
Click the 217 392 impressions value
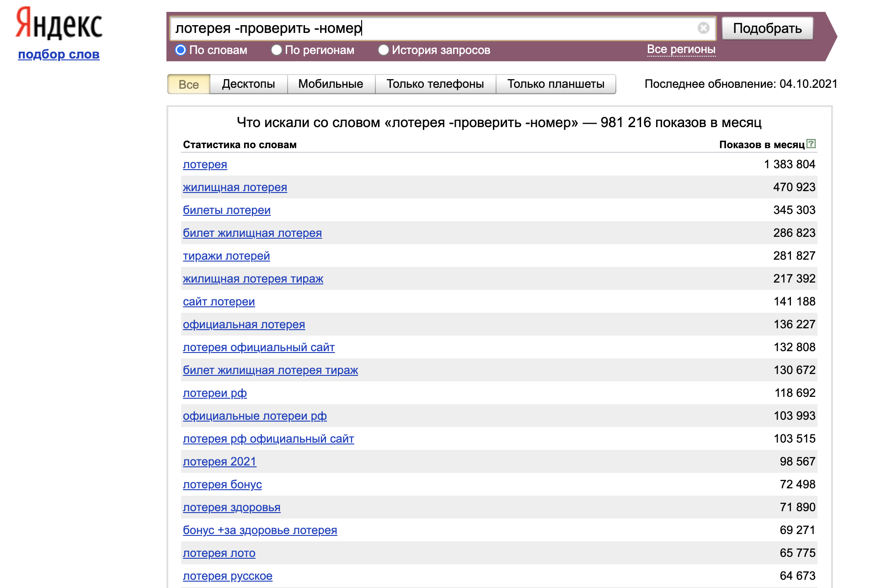[x=794, y=278]
